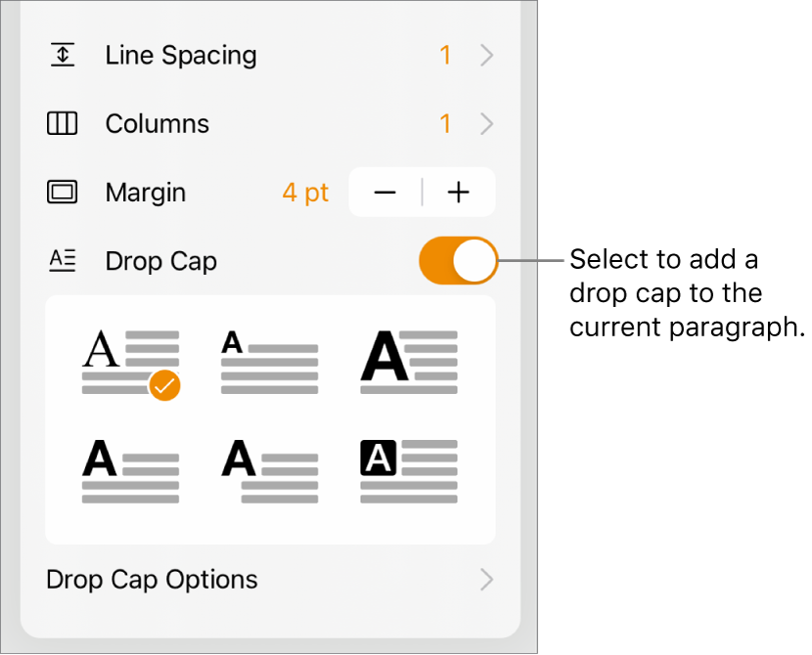Increase margin with the plus button
The image size is (812, 655).
pyautogui.click(x=458, y=193)
